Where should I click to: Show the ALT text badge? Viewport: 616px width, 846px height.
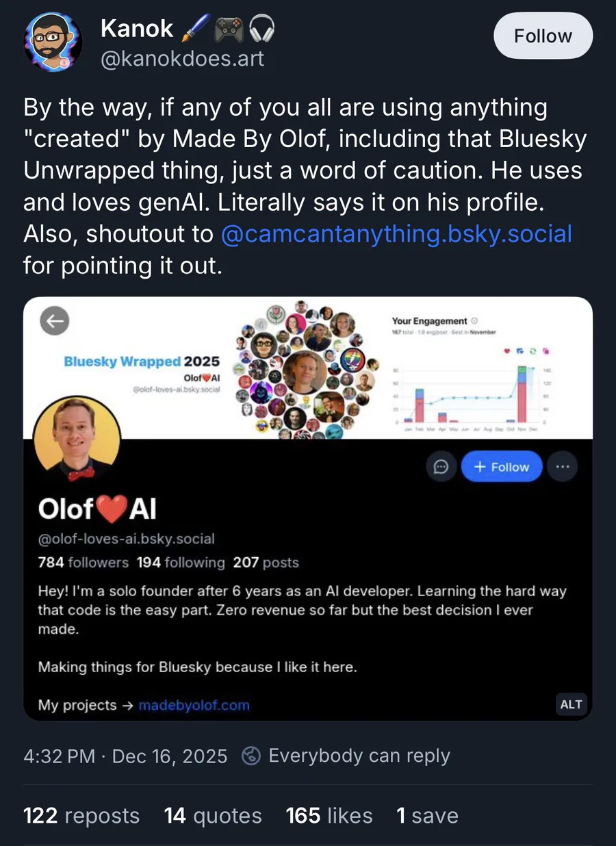[x=571, y=704]
